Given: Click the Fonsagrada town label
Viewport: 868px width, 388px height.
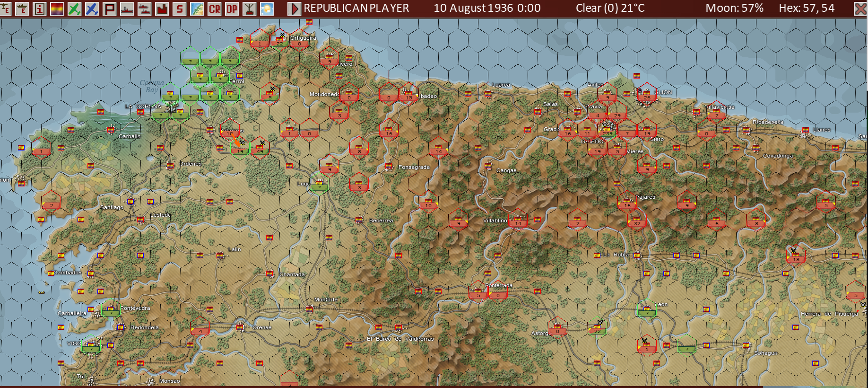Looking at the screenshot, I should point(414,167).
